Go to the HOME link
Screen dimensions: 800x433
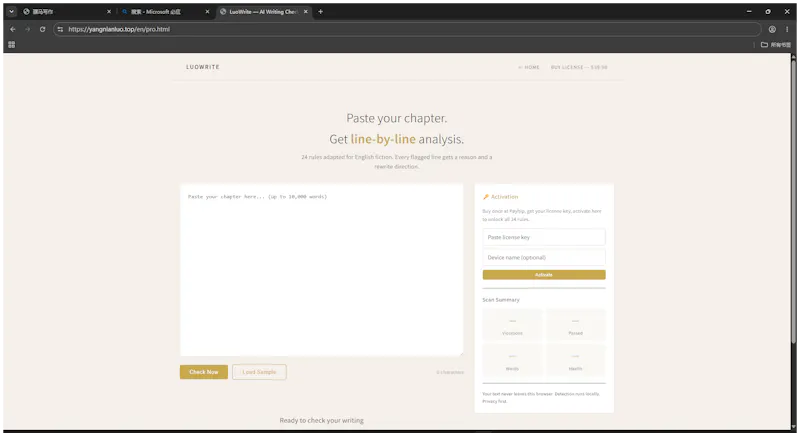[529, 67]
